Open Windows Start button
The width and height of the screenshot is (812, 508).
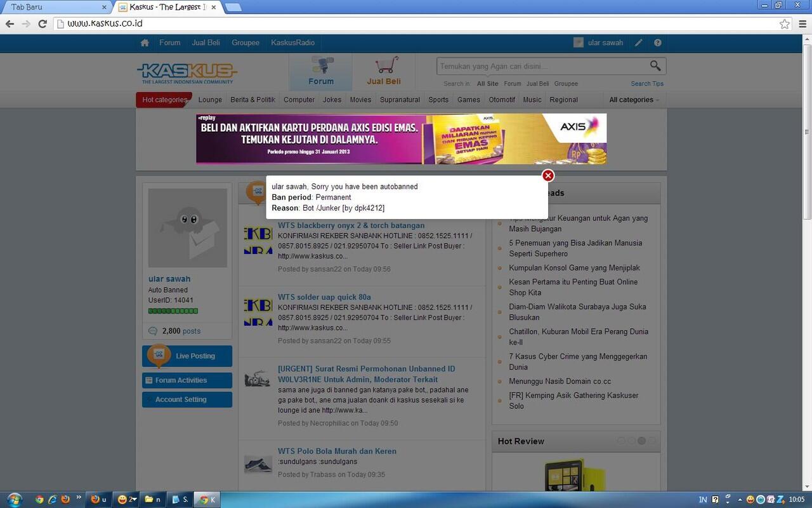tap(13, 499)
